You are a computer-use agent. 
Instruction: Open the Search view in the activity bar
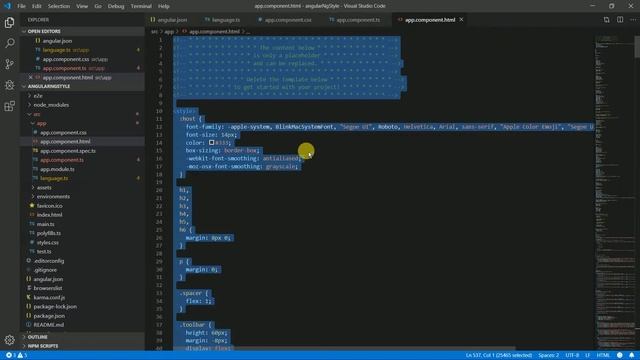tap(9, 43)
